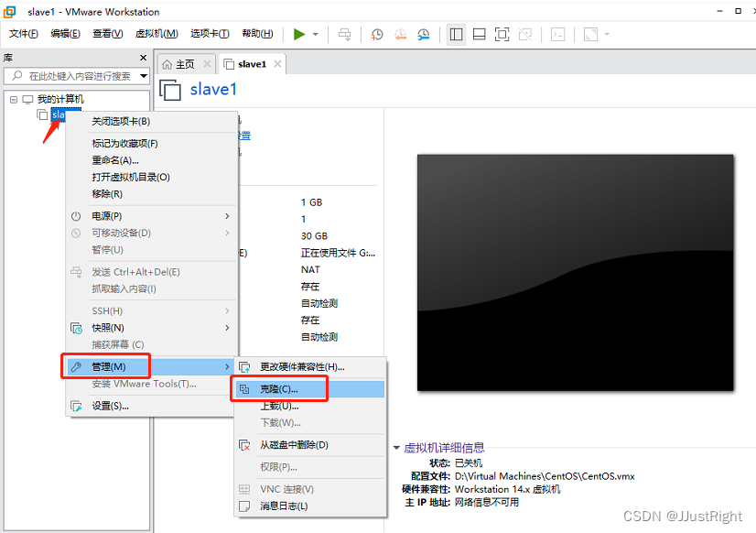Choose 克隆(C)... from the submenu
This screenshot has width=756, height=533.
[x=310, y=389]
